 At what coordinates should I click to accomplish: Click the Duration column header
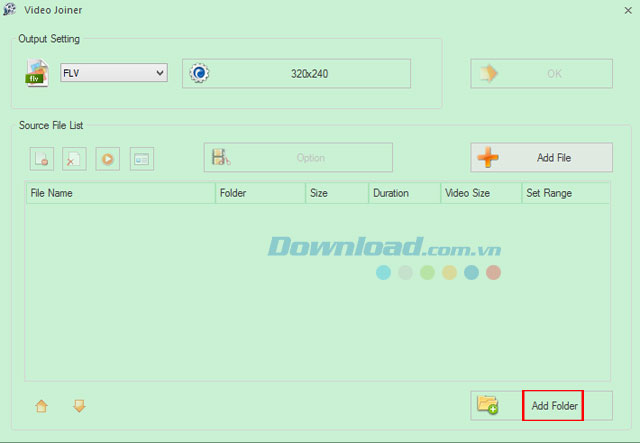click(404, 193)
